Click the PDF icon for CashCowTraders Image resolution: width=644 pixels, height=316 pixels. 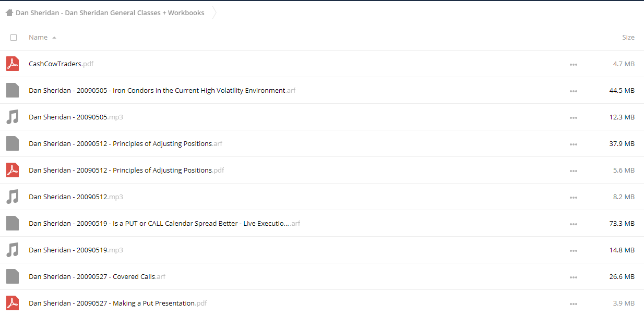tap(13, 64)
